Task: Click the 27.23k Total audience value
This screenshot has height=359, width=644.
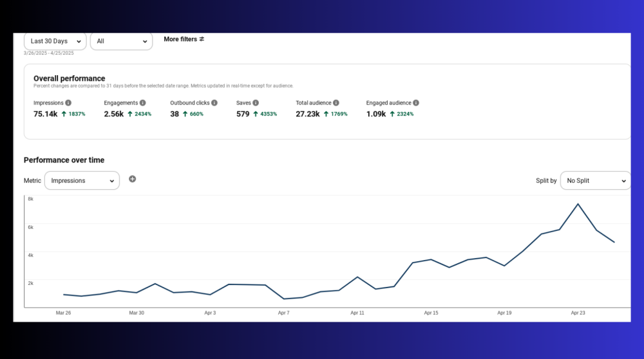Action: click(x=308, y=114)
